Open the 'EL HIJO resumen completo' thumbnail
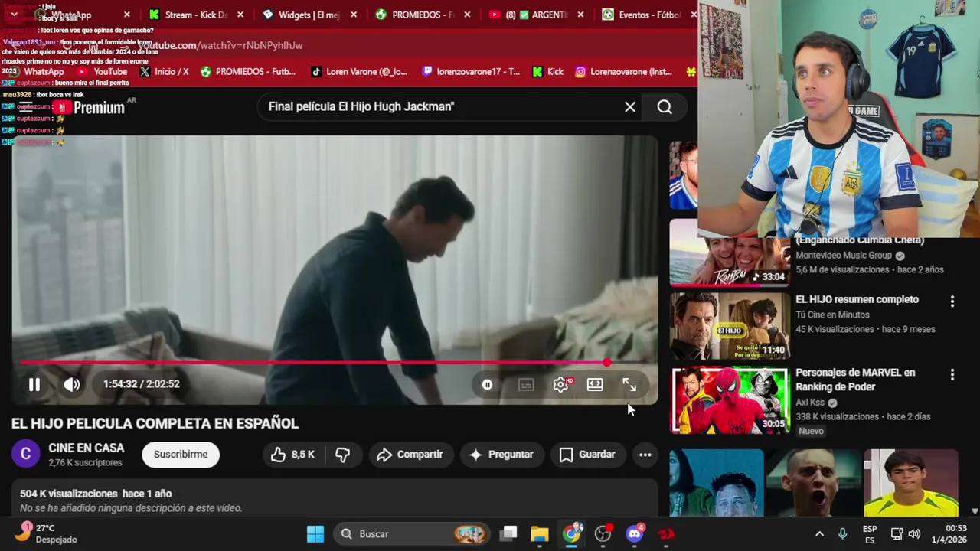The width and height of the screenshot is (980, 551). pos(730,327)
